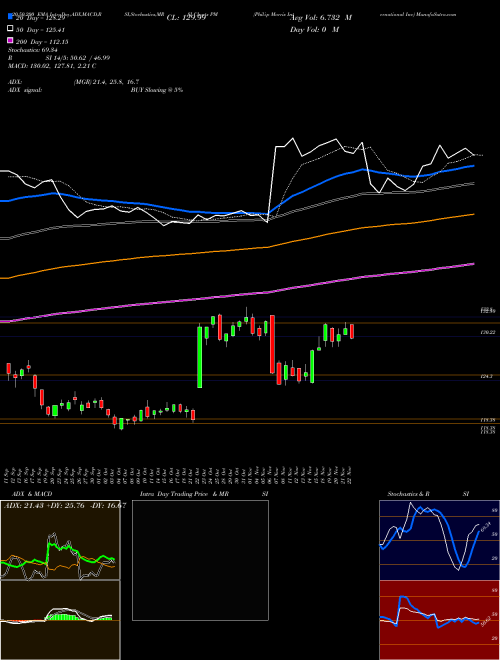Click the 'Stochastics & R' panel heading

pyautogui.click(x=408, y=494)
